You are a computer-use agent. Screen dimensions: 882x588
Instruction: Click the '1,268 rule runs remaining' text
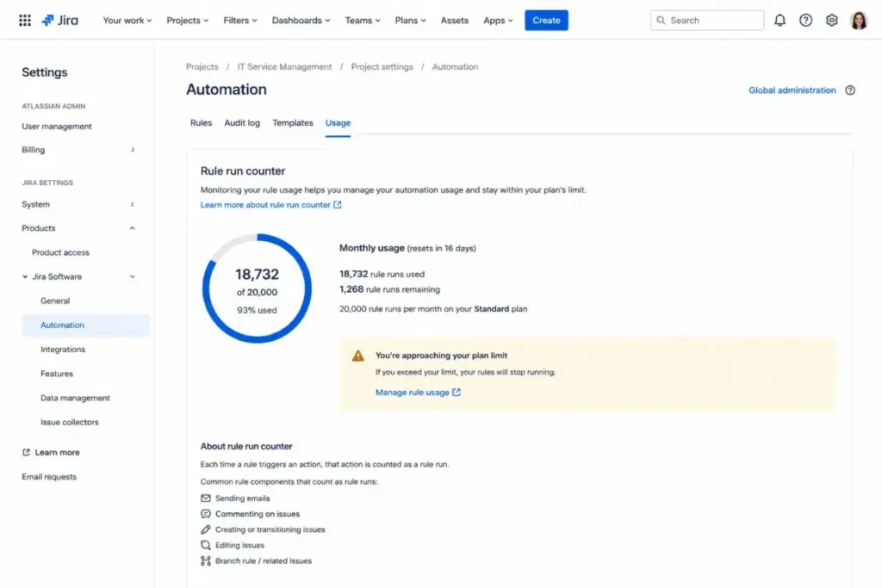click(x=389, y=289)
